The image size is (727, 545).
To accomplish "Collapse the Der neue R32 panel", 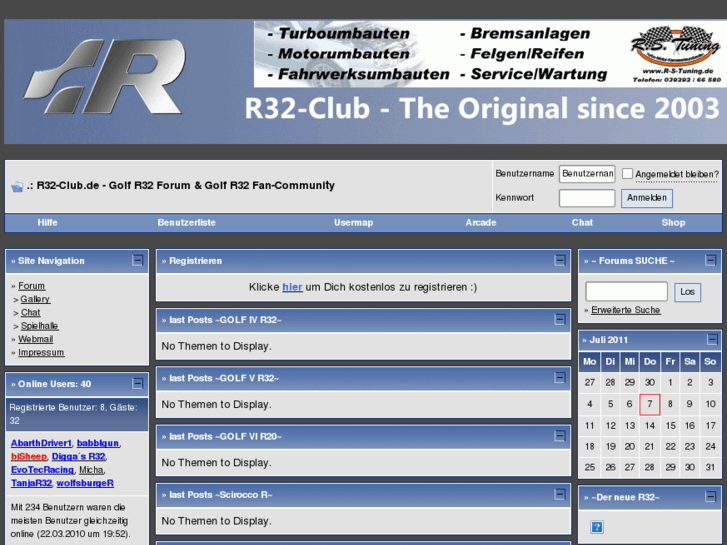I will [710, 497].
